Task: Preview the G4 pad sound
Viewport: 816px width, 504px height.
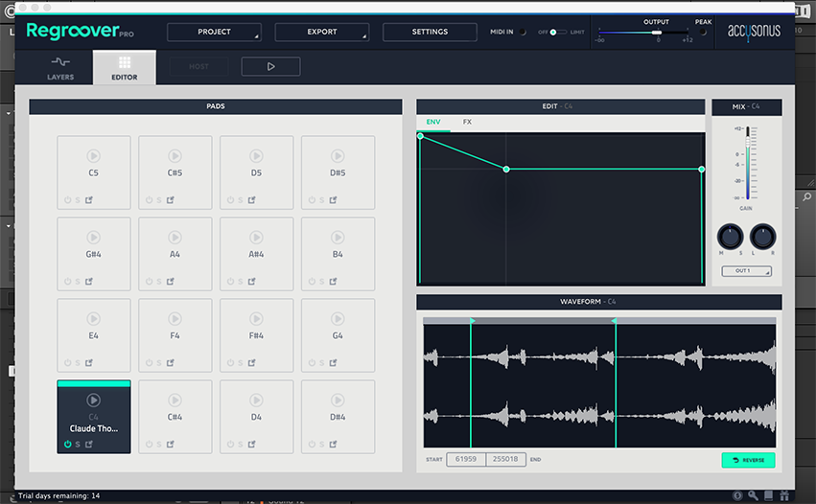Action: click(x=338, y=318)
